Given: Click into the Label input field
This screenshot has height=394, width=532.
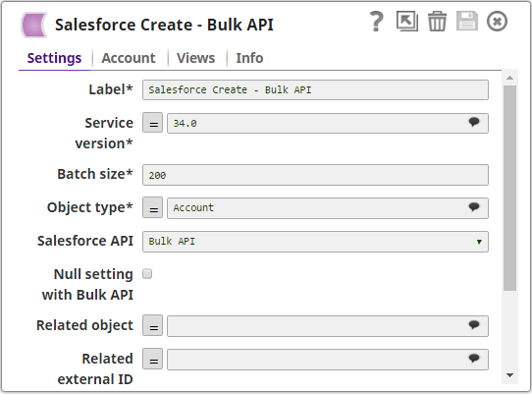Looking at the screenshot, I should pos(315,90).
